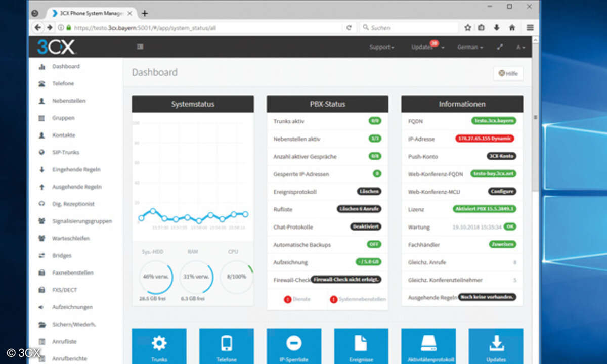Open Warteschleifen icon
The width and height of the screenshot is (607, 364).
pyautogui.click(x=41, y=238)
